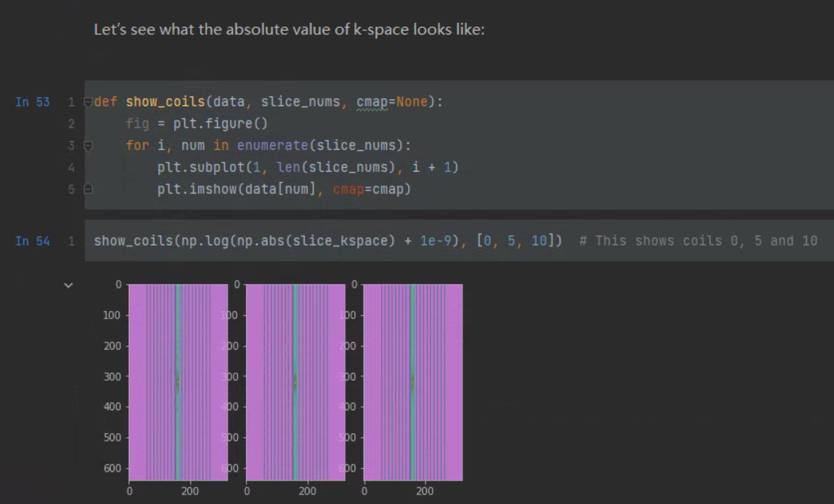
Task: Click the fold end marker on line 5
Action: click(88, 189)
